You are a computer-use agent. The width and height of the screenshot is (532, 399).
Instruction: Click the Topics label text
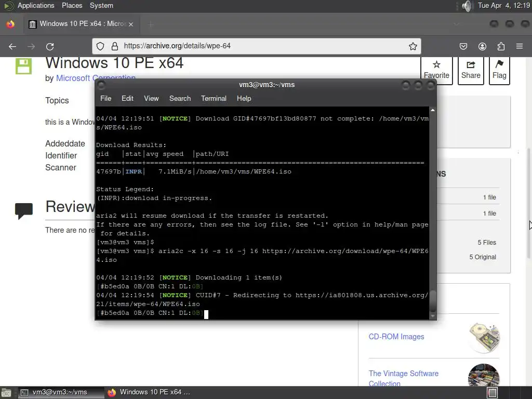(57, 100)
